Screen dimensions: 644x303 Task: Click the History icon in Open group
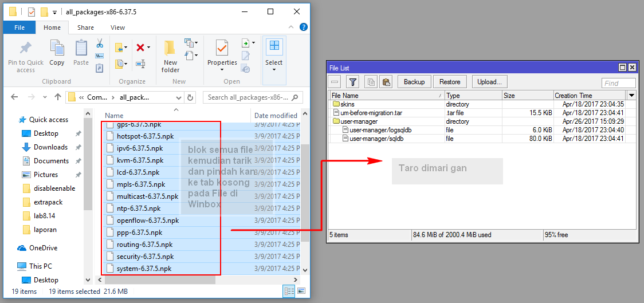pyautogui.click(x=246, y=69)
